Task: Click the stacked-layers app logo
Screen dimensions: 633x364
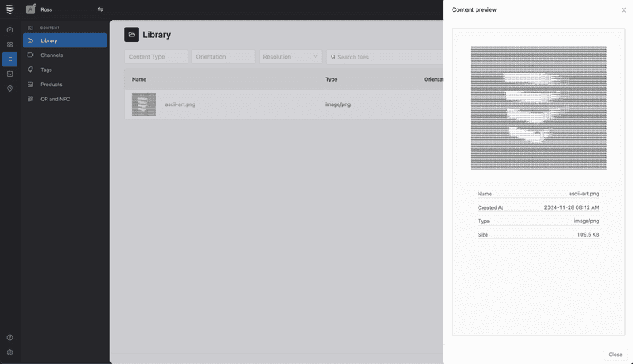Action: [9, 9]
